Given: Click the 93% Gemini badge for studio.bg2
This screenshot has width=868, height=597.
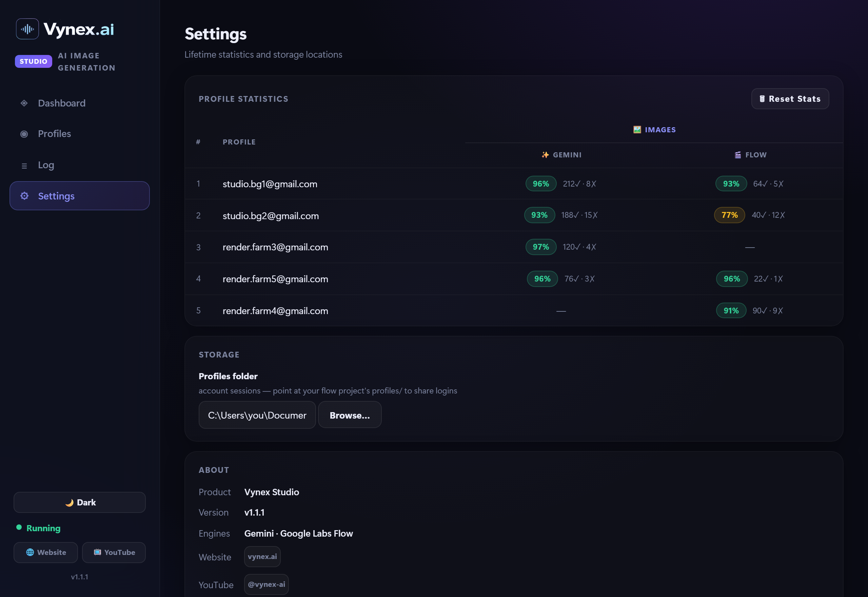Looking at the screenshot, I should tap(539, 215).
